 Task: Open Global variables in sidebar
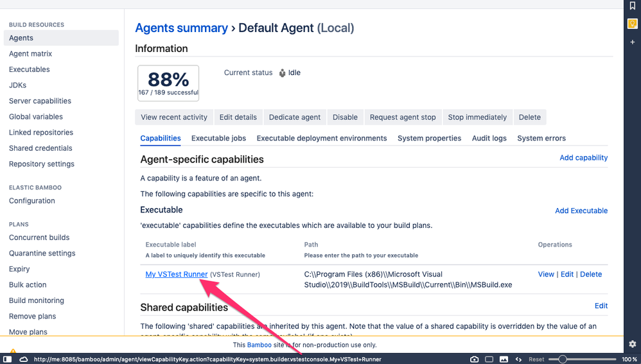click(36, 116)
